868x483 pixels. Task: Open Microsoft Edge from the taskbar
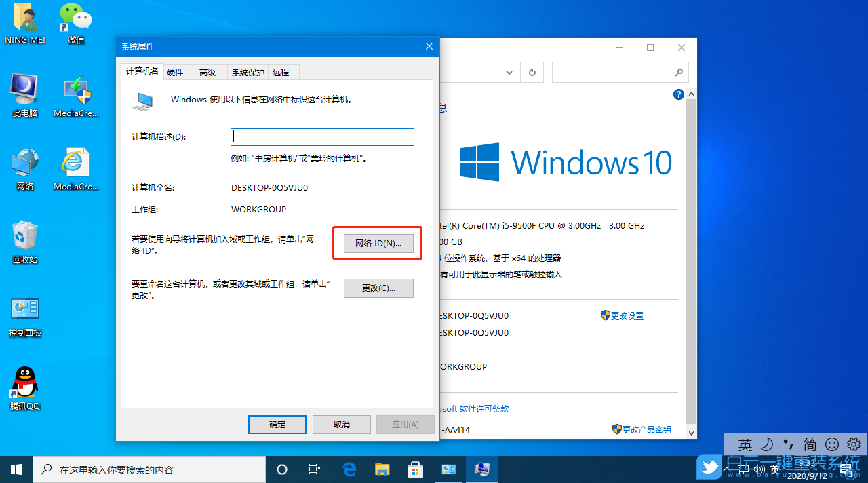tap(349, 469)
